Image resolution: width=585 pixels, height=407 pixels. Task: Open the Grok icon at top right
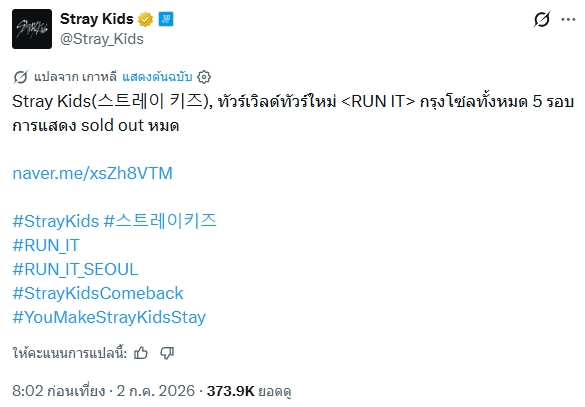point(542,19)
